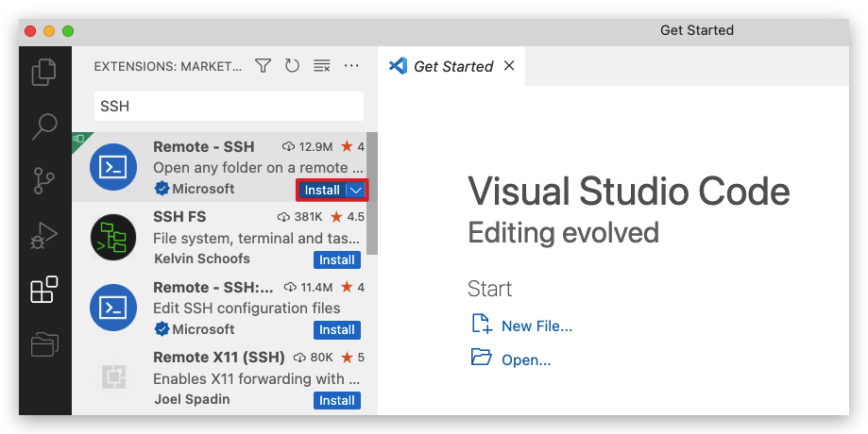Click the extensions search box containing SSH
Viewport: 868px width, 434px height.
(x=230, y=106)
